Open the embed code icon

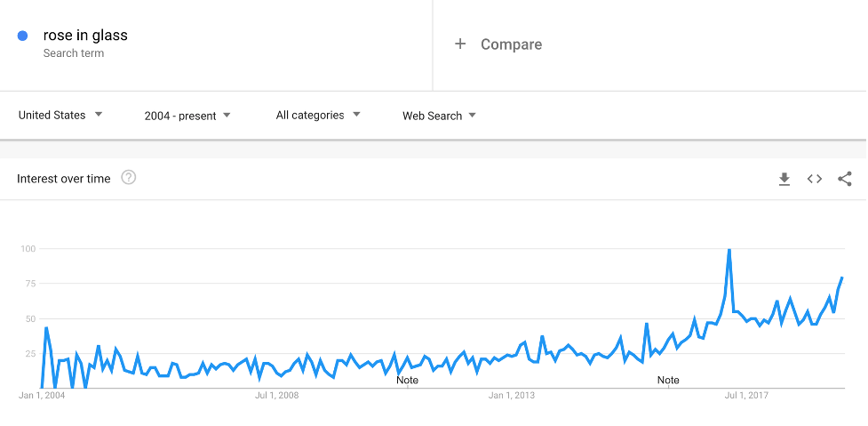(815, 179)
